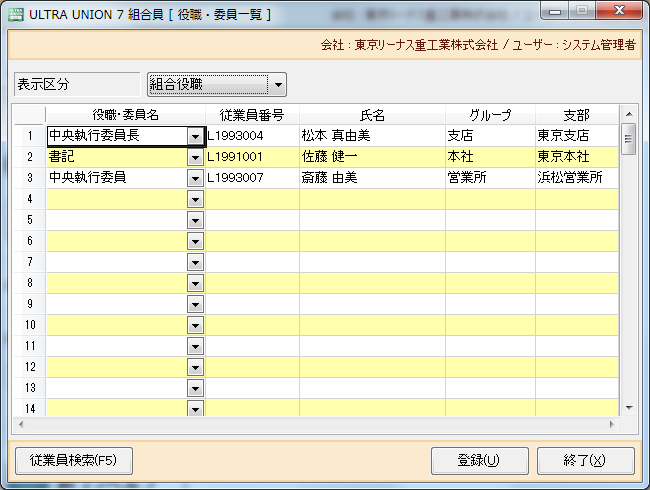Click the 浜松営業所 branch cell
The height and width of the screenshot is (490, 650).
577,178
